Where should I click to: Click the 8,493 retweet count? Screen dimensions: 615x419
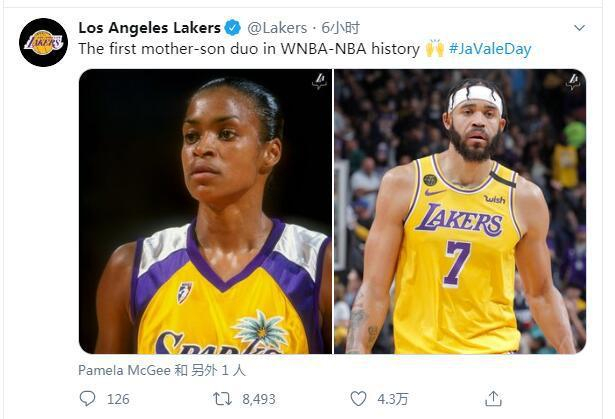258,398
